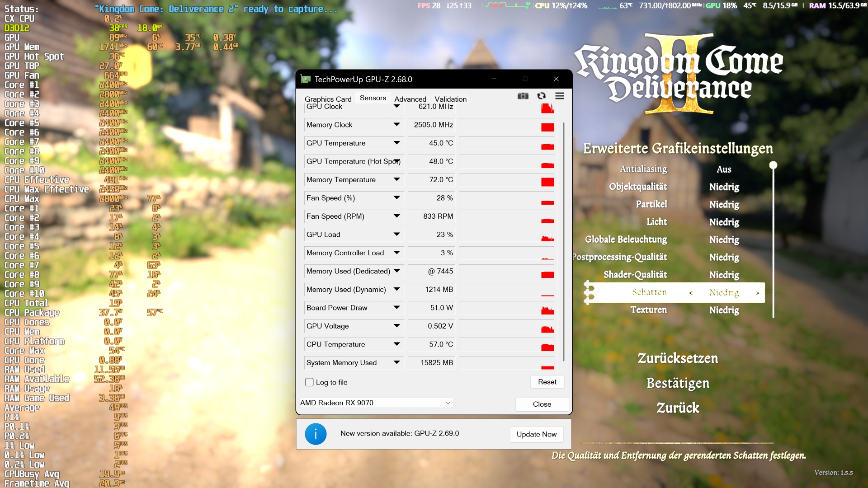868x488 pixels.
Task: Enable the Log to file checkbox
Action: (309, 382)
